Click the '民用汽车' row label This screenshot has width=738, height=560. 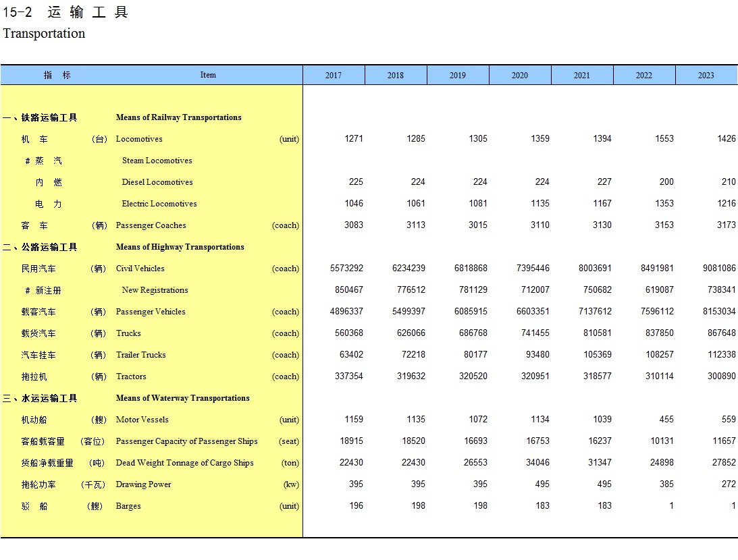pos(38,269)
